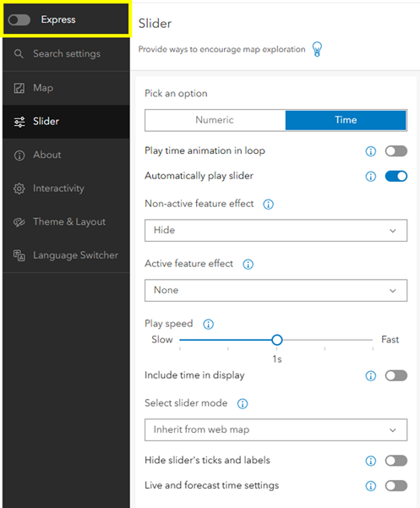Open the Slider settings section
Viewport: 420px width, 508px height.
(x=67, y=122)
